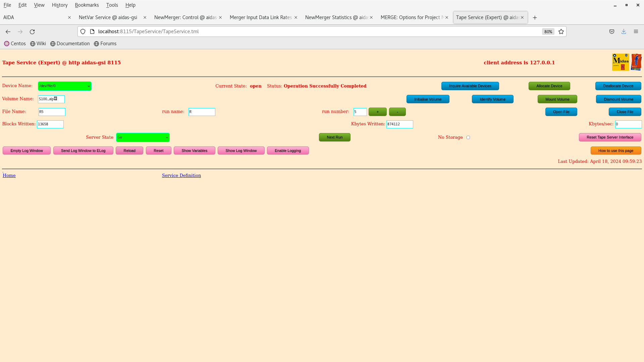The width and height of the screenshot is (644, 362).
Task: Click the Volume Name input field
Action: (x=51, y=99)
